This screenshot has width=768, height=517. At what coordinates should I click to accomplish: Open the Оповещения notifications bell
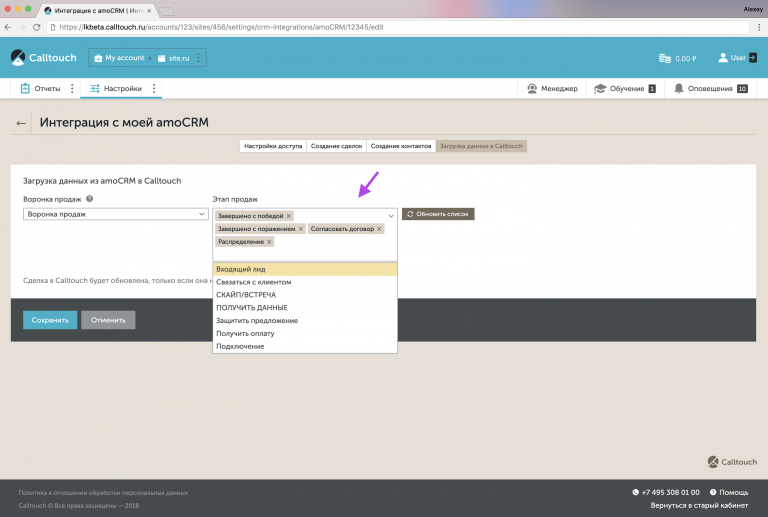(x=678, y=89)
